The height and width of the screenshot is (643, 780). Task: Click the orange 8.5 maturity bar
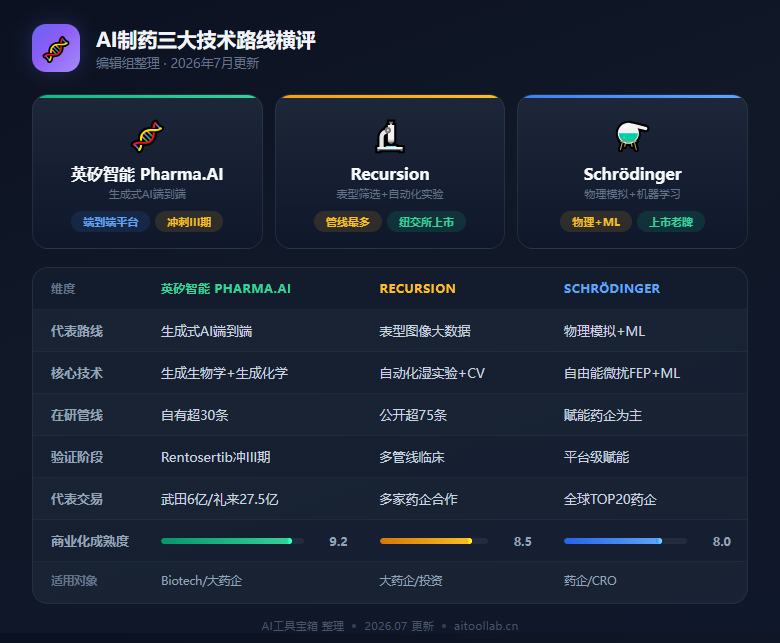pos(434,541)
